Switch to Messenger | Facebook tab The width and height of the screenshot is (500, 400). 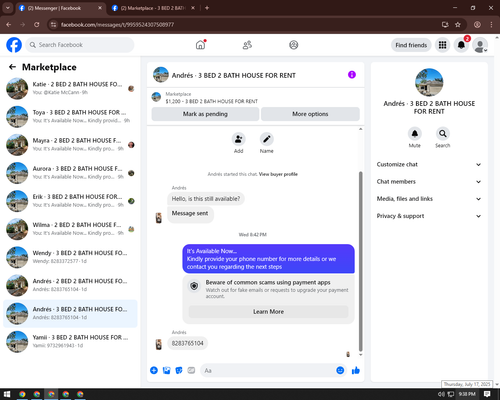click(x=60, y=8)
